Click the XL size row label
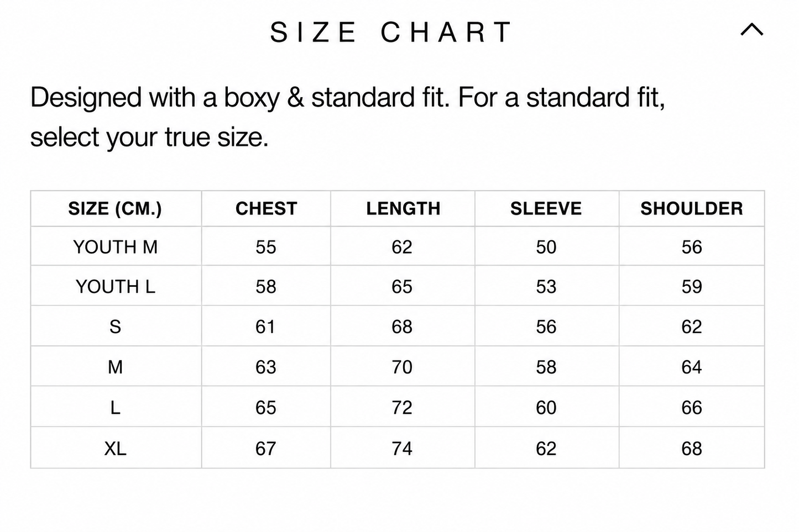Viewport: 799px width, 532px height. (115, 448)
